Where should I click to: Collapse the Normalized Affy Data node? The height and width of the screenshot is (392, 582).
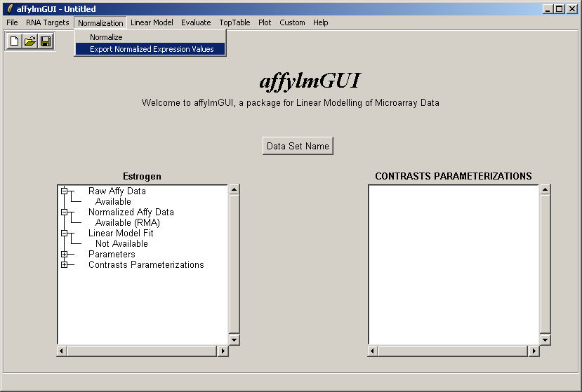[x=64, y=212]
